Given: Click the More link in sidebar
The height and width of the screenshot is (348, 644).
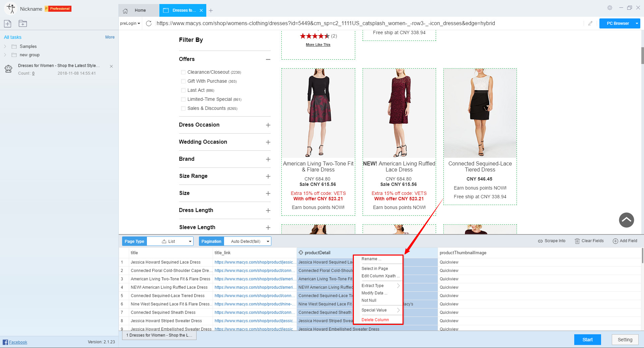Looking at the screenshot, I should point(110,37).
